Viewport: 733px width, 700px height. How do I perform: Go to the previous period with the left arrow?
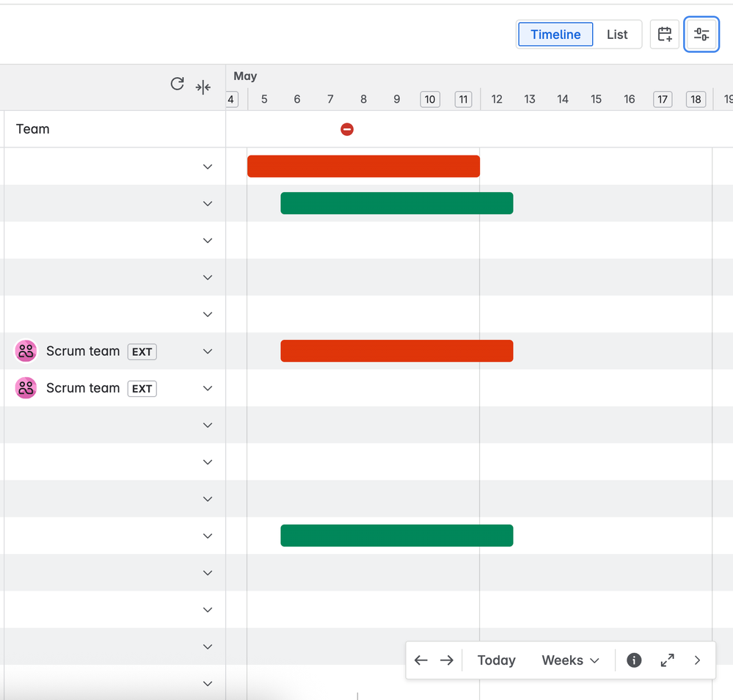point(420,660)
